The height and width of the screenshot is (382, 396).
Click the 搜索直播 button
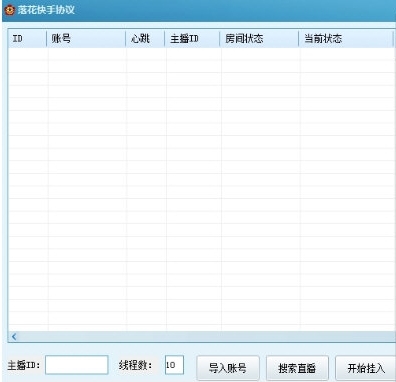pos(297,368)
